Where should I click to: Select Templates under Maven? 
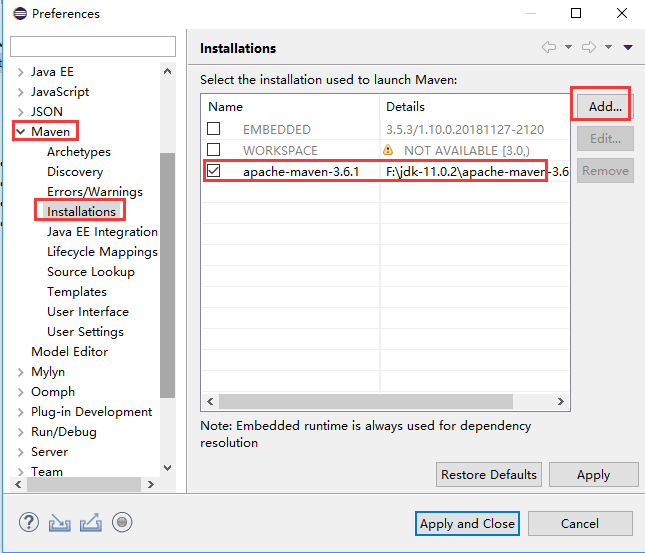(77, 292)
